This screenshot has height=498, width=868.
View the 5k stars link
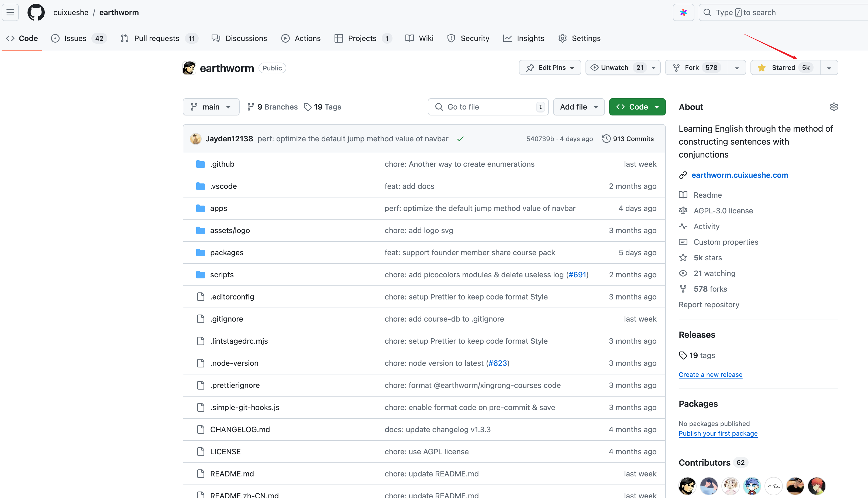point(708,258)
